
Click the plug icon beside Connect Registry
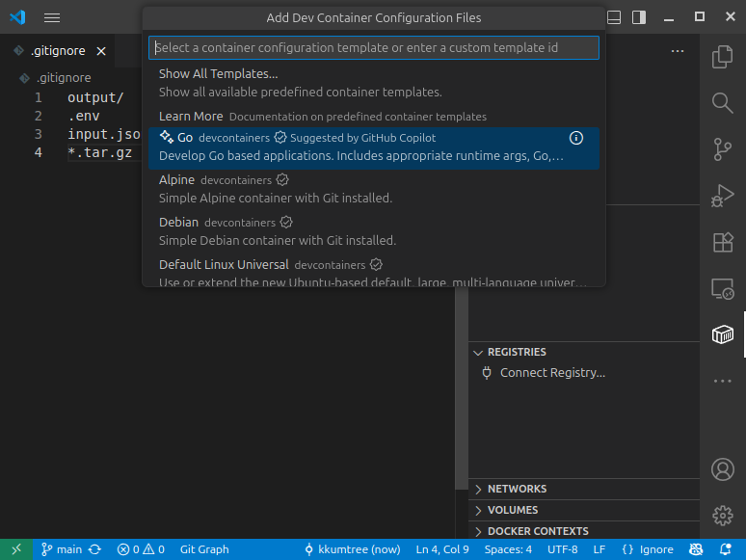(x=486, y=373)
